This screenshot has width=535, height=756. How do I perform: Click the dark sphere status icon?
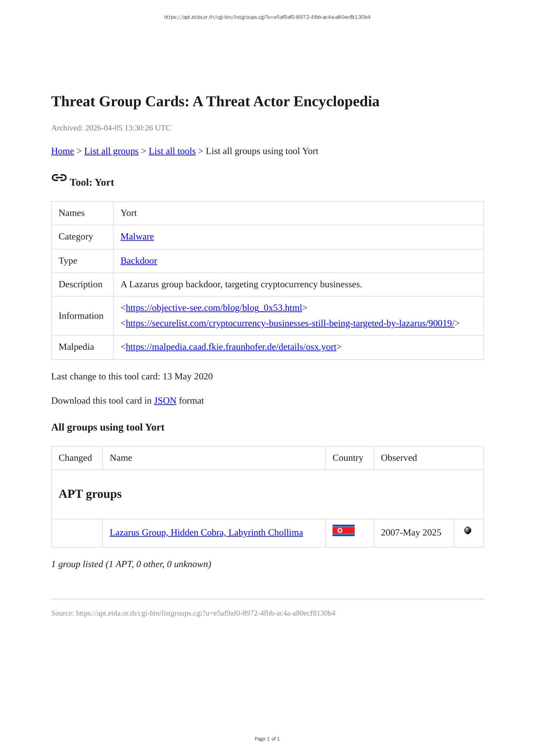(x=467, y=530)
